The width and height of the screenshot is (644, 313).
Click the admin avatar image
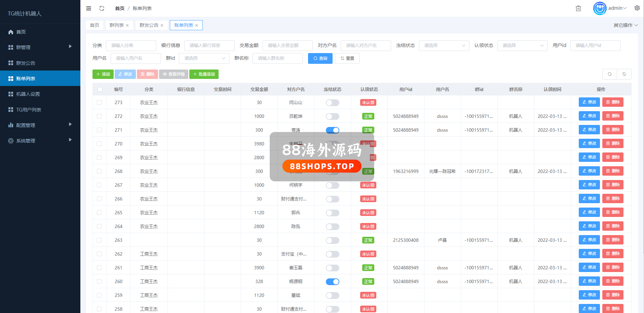[x=600, y=8]
